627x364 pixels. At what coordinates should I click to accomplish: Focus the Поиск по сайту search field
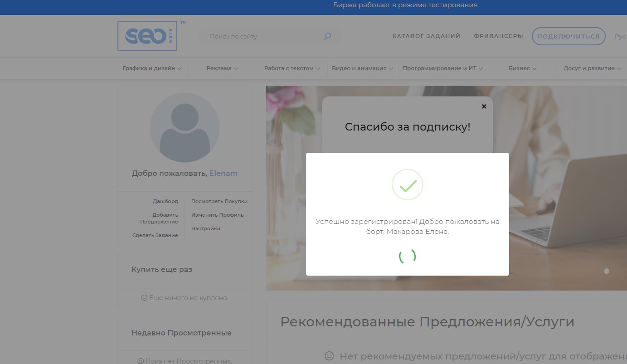click(x=263, y=36)
